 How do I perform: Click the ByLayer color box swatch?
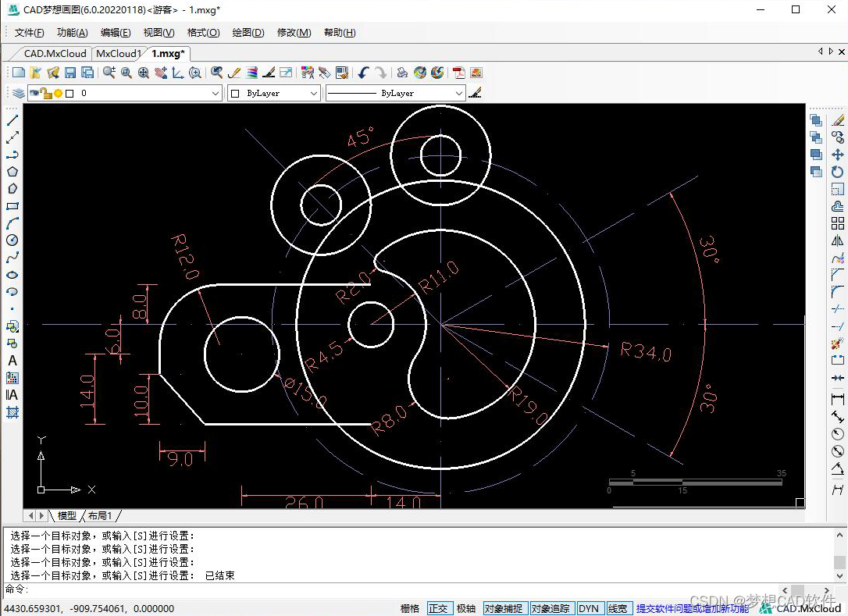click(x=235, y=93)
